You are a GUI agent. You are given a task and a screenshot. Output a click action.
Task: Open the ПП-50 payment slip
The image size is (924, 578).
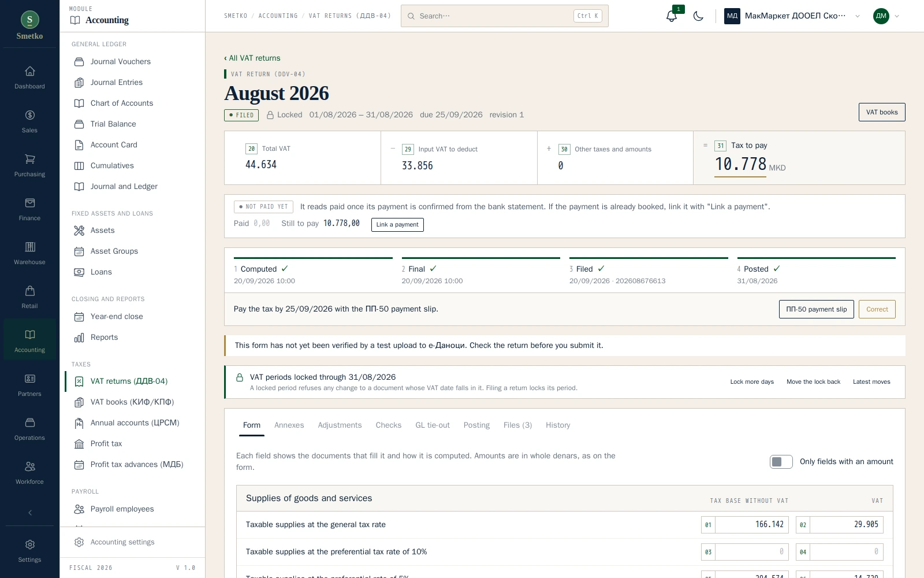[x=816, y=309]
